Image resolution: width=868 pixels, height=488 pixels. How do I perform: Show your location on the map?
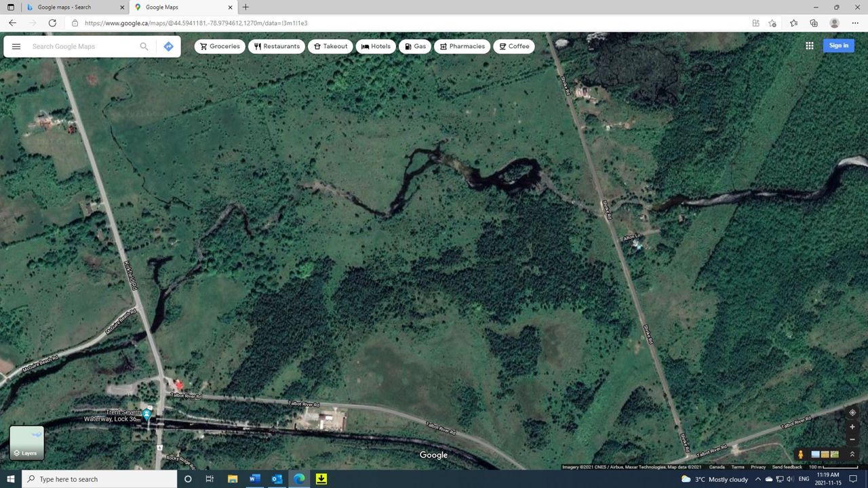852,412
